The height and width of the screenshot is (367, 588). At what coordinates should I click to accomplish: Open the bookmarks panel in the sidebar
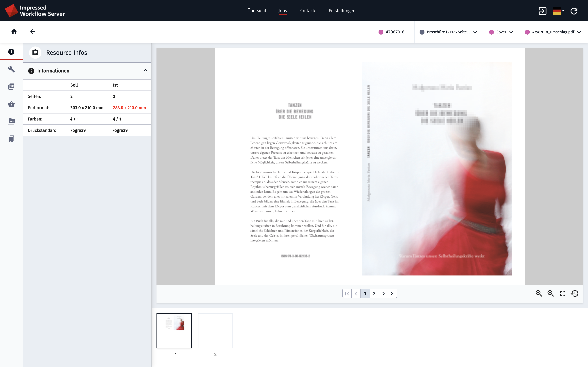11,139
